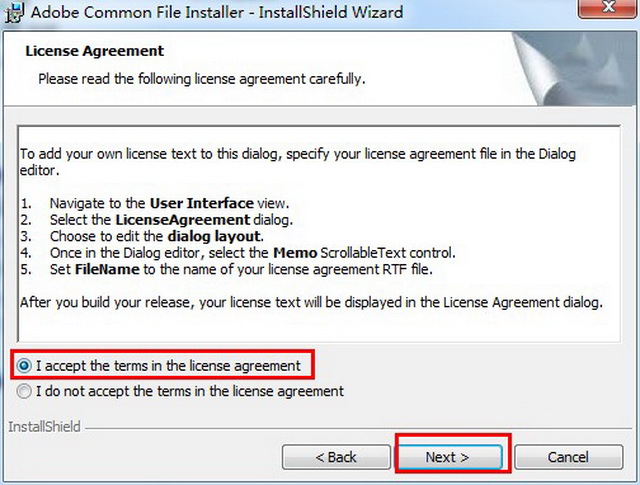The height and width of the screenshot is (485, 640).
Task: Click the InstallShield label near the bottom
Action: tap(44, 427)
